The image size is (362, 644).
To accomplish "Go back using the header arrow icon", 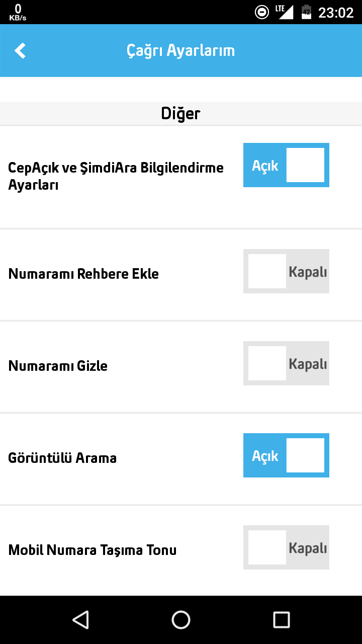I will [20, 51].
